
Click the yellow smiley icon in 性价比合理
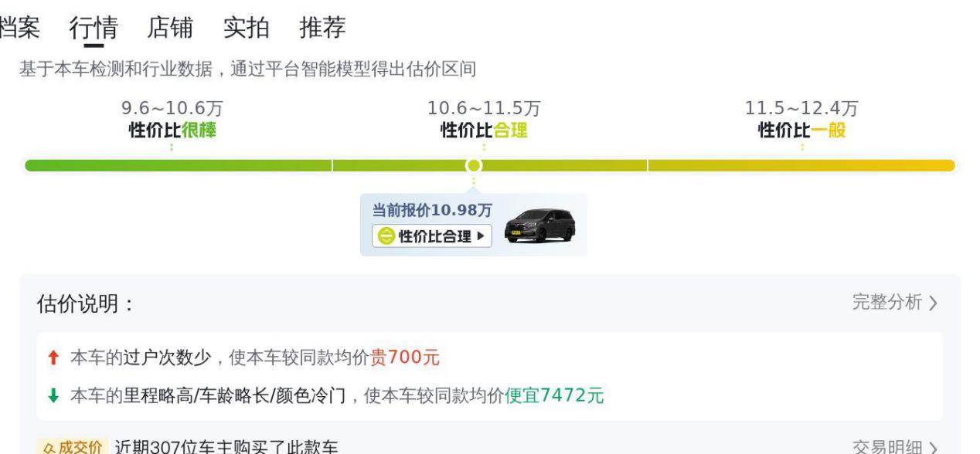[386, 236]
